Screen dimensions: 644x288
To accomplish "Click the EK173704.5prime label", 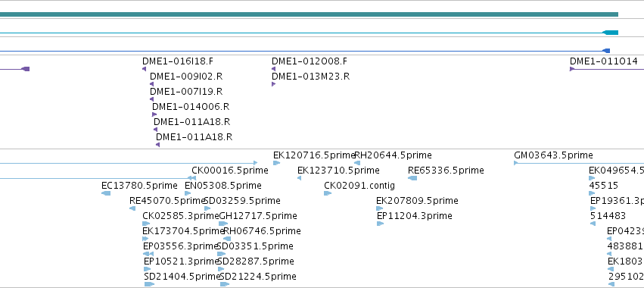I will [183, 231].
